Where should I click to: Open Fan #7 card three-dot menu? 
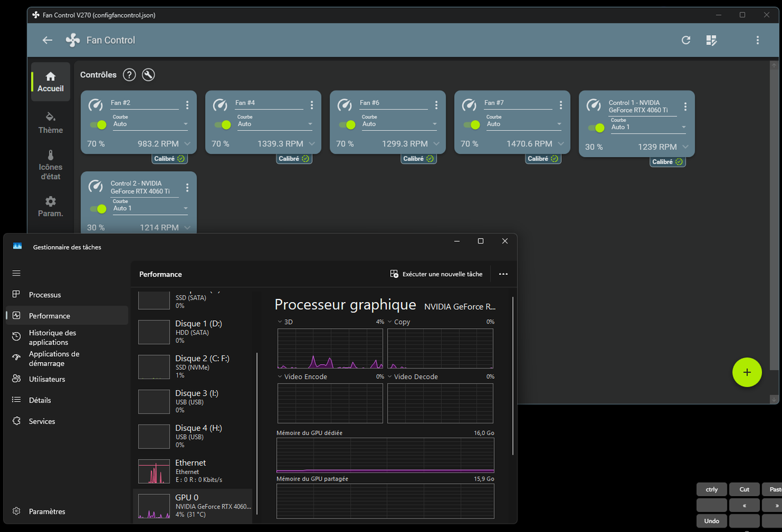click(561, 105)
